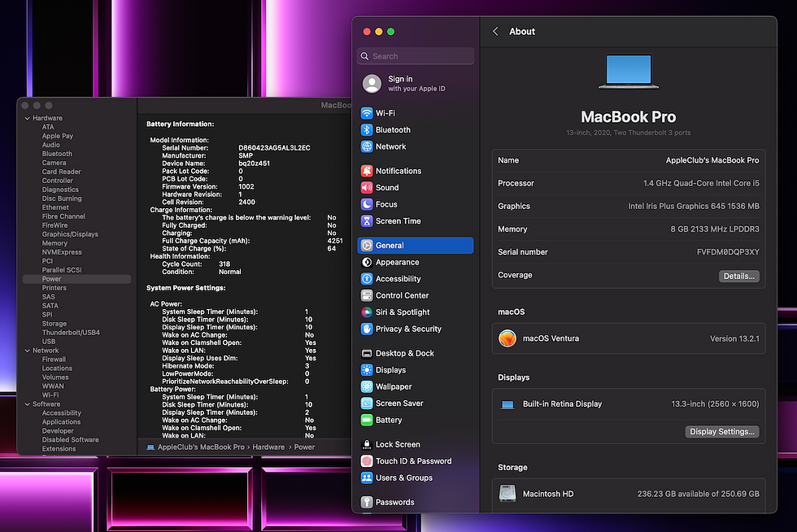
Task: Select Extensions under Software
Action: coord(59,449)
